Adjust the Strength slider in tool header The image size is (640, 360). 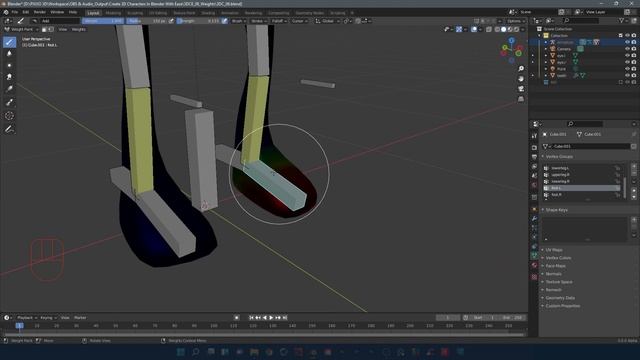[x=199, y=21]
